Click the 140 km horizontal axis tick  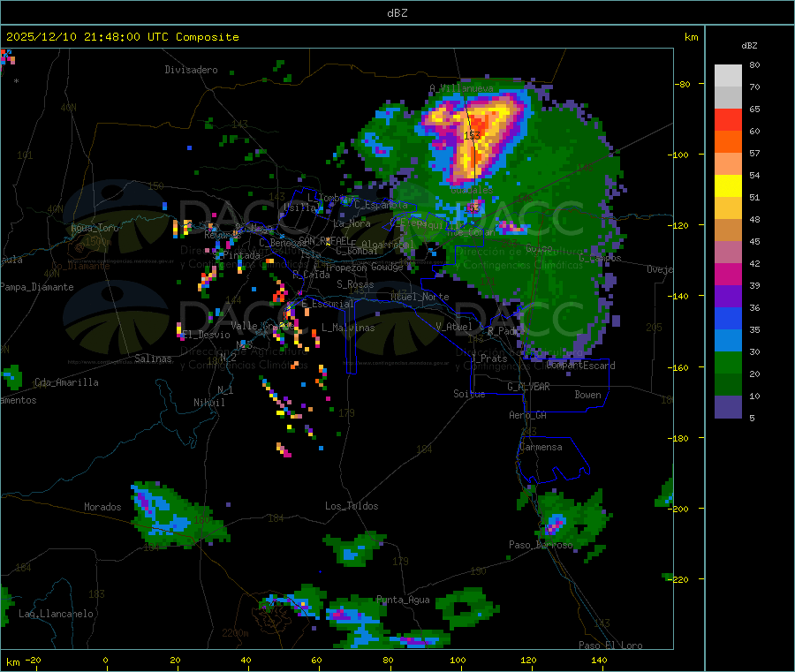[599, 660]
